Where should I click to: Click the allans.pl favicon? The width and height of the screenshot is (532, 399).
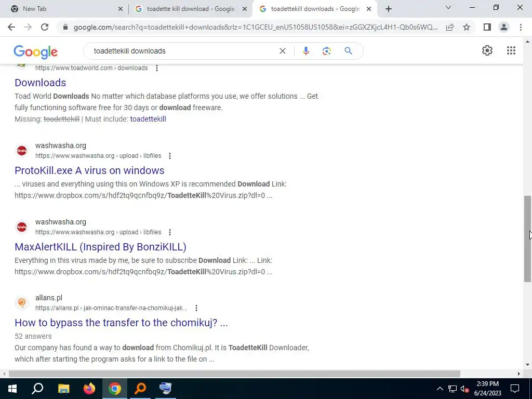tap(22, 302)
